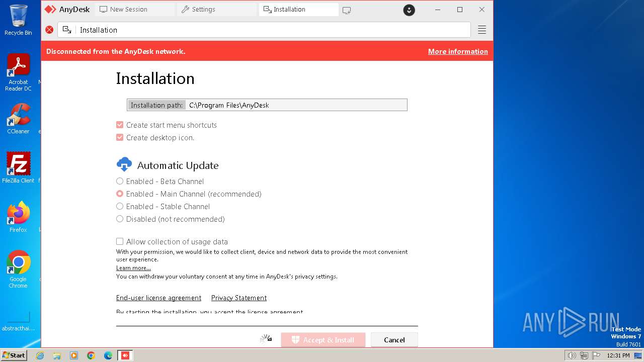Image resolution: width=644 pixels, height=362 pixels.
Task: Select Enabled - Main Channel (recommended) option
Action: 120,194
